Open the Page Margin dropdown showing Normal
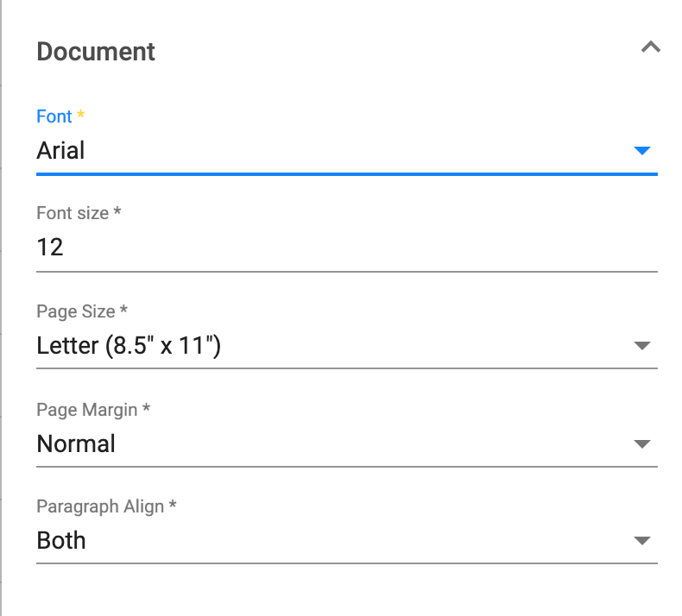The height and width of the screenshot is (616, 682). pos(347,443)
